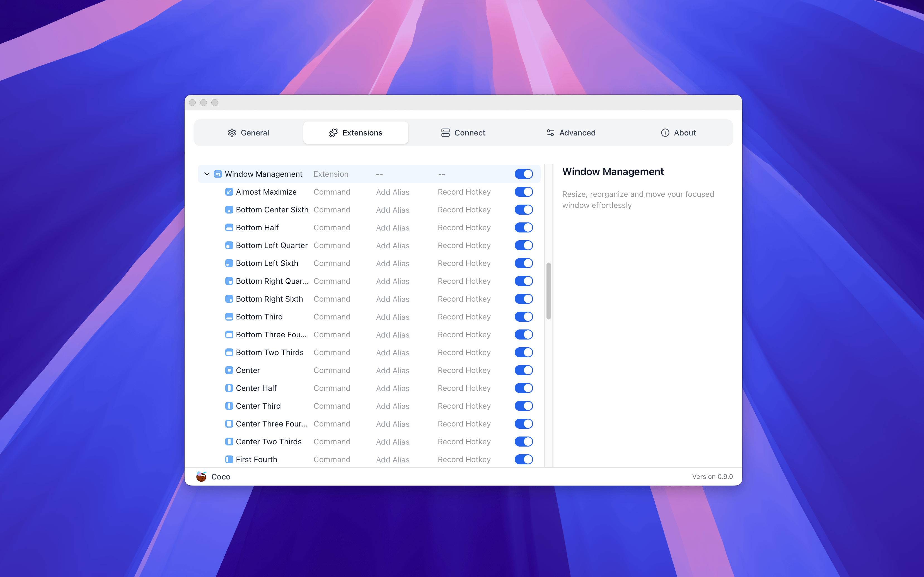
Task: Switch to the Advanced tab
Action: click(570, 133)
